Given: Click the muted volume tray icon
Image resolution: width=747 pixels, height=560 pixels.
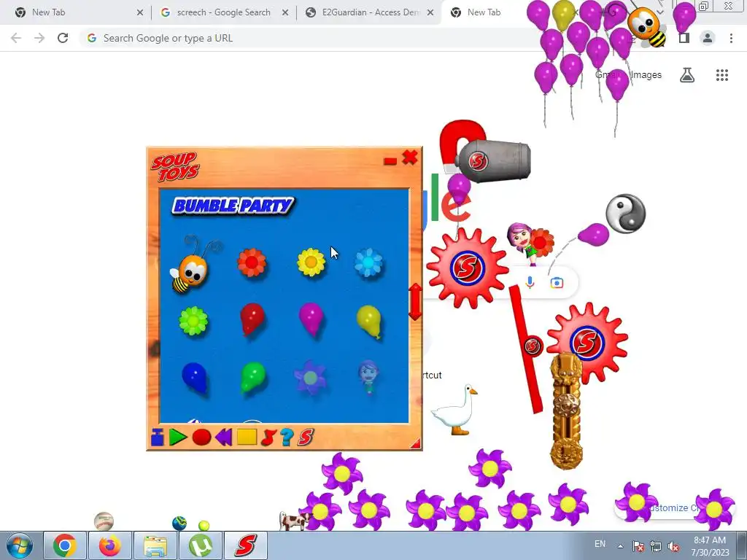Looking at the screenshot, I should (x=673, y=547).
